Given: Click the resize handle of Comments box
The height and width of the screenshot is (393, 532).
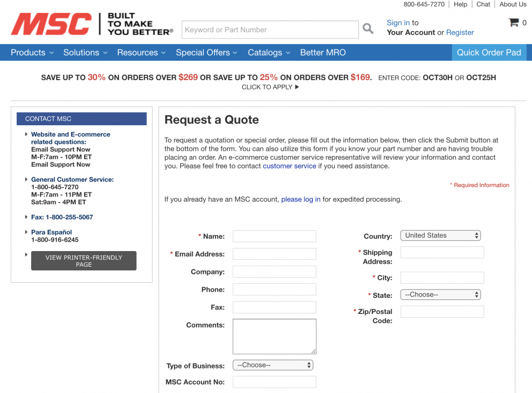Looking at the screenshot, I should 313,351.
